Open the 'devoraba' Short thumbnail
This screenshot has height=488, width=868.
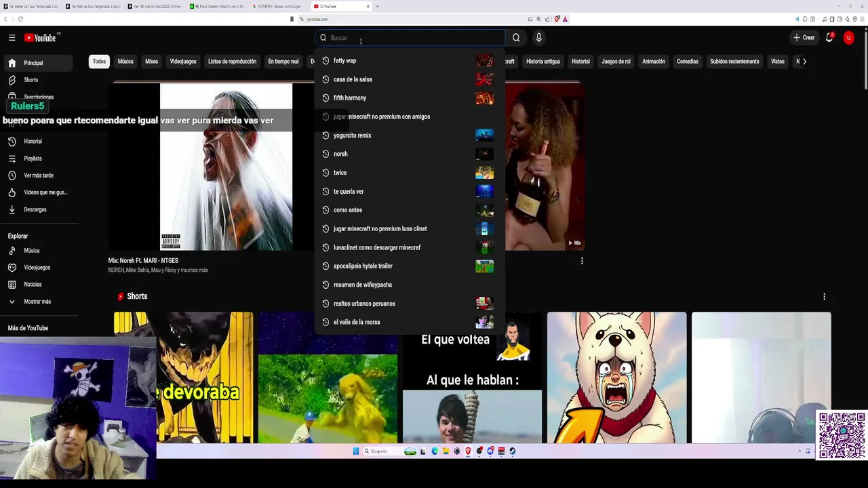(x=183, y=378)
